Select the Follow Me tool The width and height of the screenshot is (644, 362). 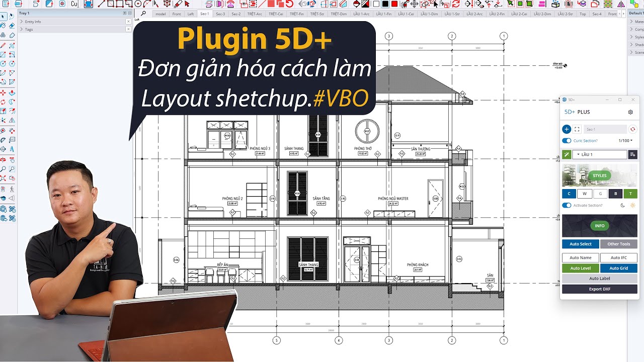[x=12, y=102]
